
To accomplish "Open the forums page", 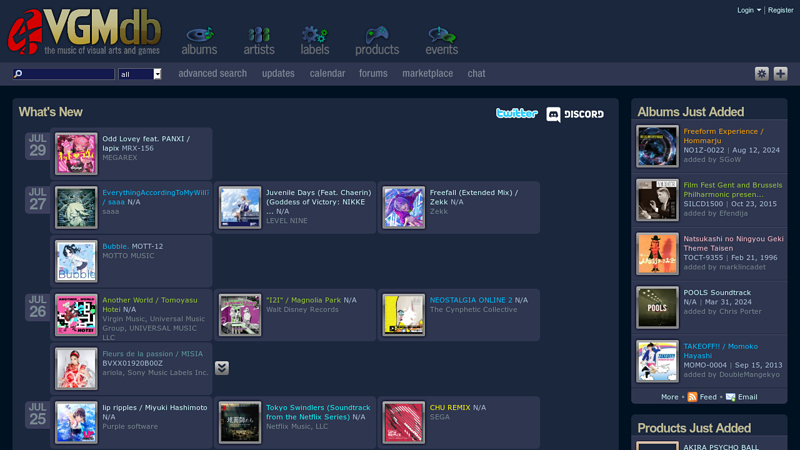I will click(373, 73).
